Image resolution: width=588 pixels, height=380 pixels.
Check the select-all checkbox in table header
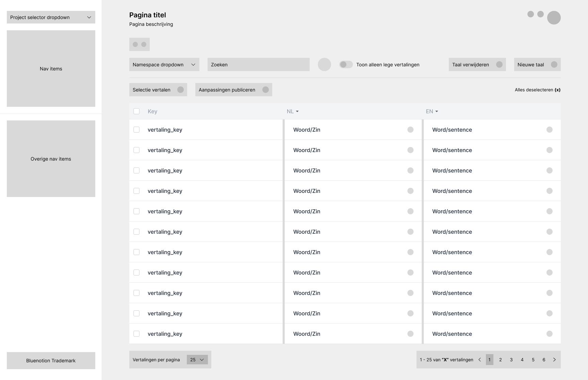(136, 111)
